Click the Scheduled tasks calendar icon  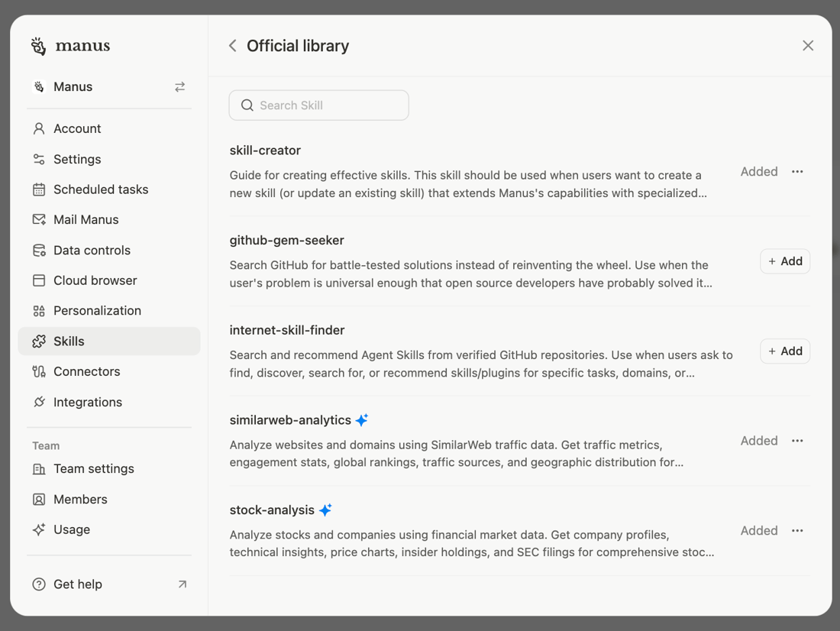point(39,189)
